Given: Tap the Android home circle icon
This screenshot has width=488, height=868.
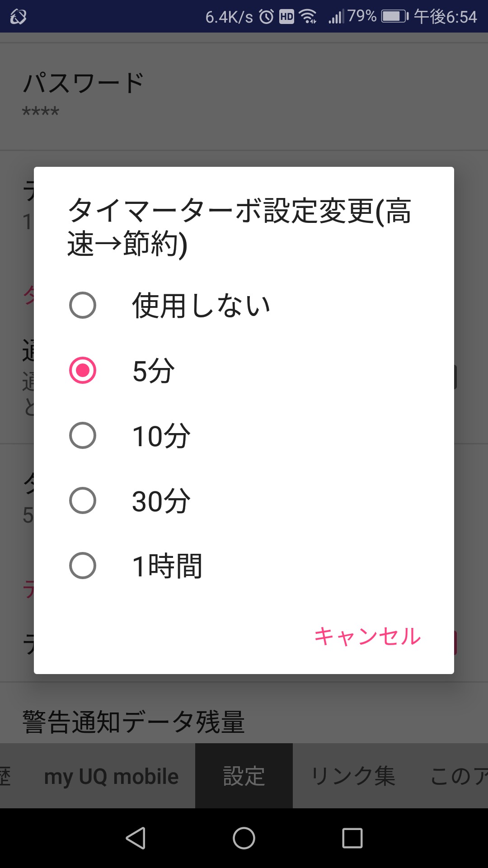Looking at the screenshot, I should (244, 838).
